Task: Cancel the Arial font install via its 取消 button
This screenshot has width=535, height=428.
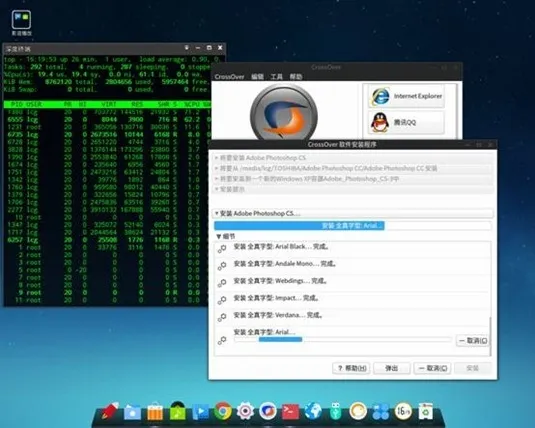Action: (473, 341)
